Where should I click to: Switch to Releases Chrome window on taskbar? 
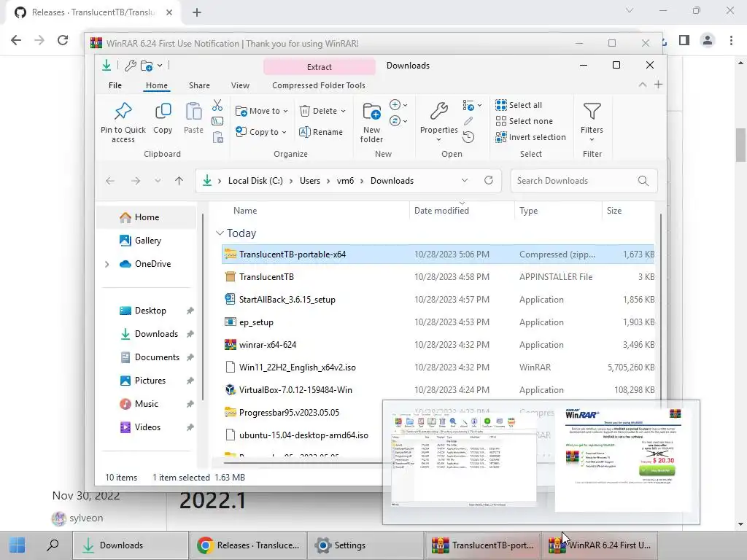248,545
